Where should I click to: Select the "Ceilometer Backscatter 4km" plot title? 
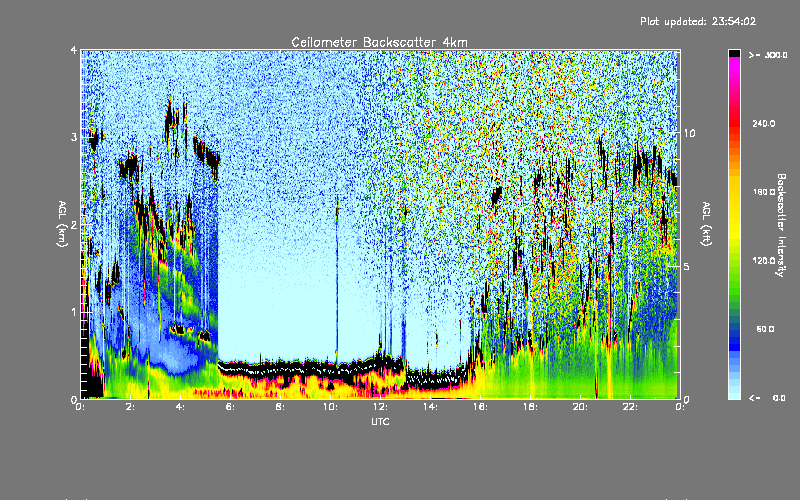(379, 42)
